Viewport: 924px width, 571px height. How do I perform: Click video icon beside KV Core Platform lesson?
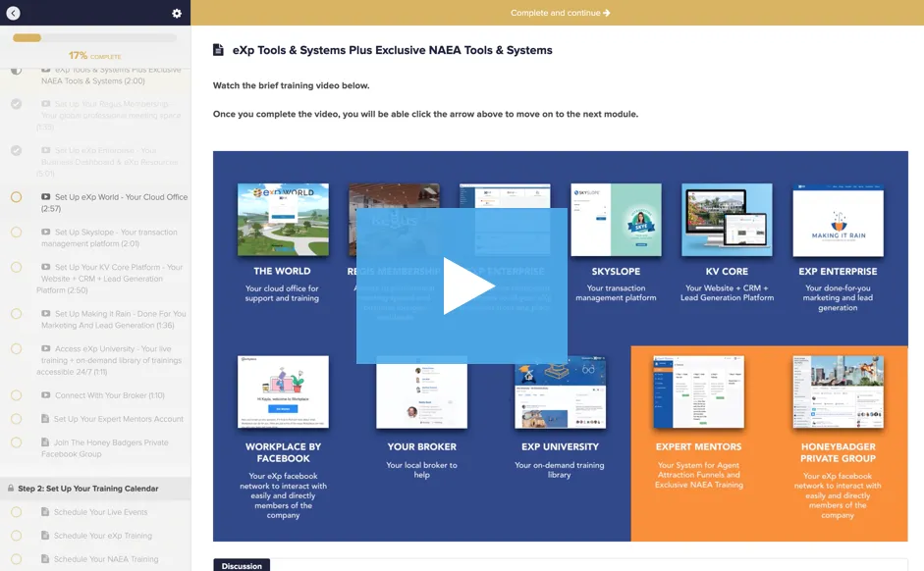(x=45, y=267)
